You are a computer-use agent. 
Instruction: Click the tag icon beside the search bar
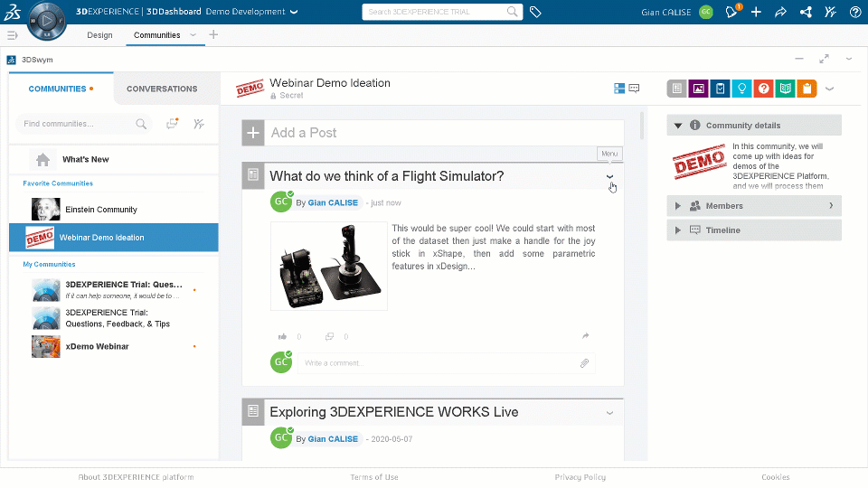click(535, 12)
